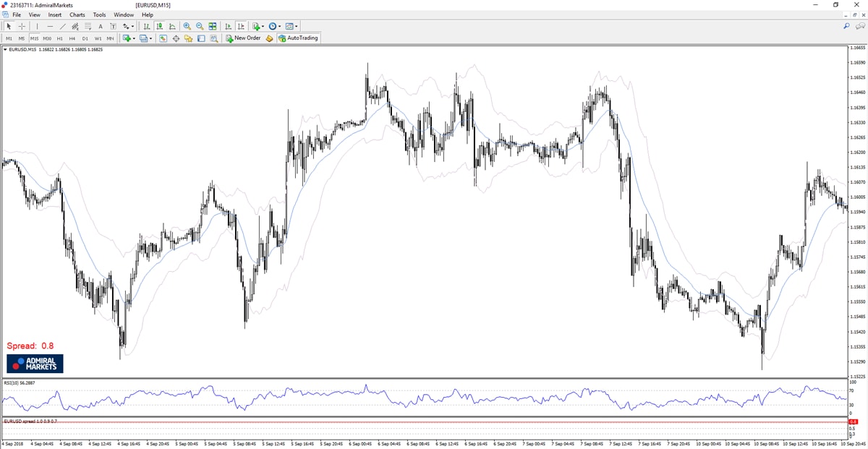868x449 pixels.
Task: Open the Help menu
Action: 148,14
